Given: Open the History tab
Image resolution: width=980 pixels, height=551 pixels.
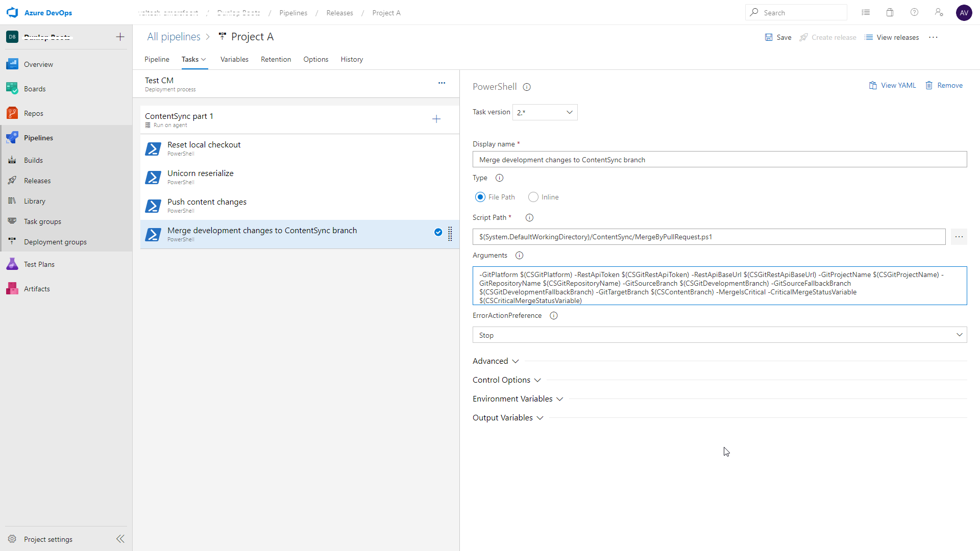Looking at the screenshot, I should (x=352, y=59).
